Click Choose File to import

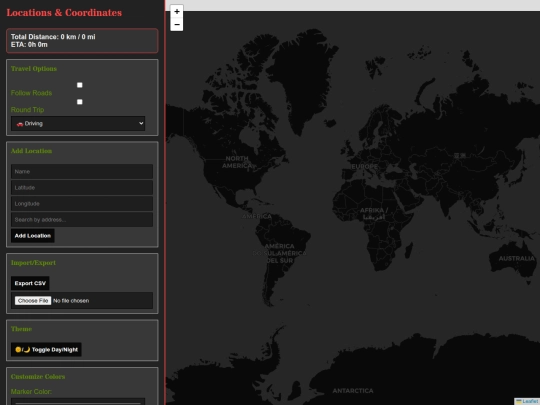click(x=33, y=301)
